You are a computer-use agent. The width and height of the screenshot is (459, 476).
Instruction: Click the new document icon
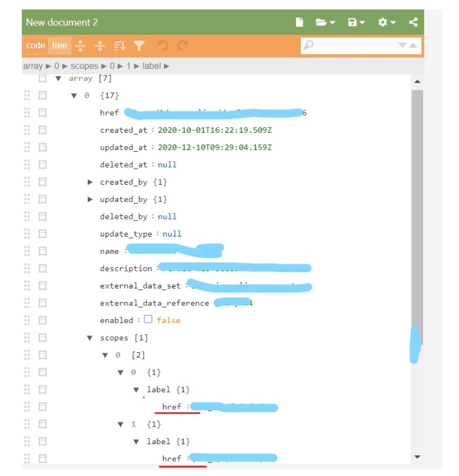point(300,22)
